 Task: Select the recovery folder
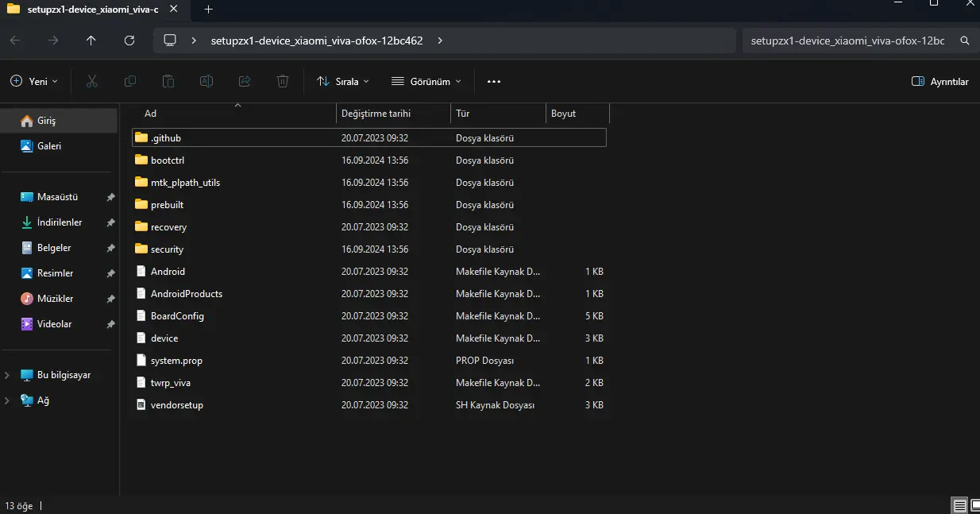click(369, 226)
